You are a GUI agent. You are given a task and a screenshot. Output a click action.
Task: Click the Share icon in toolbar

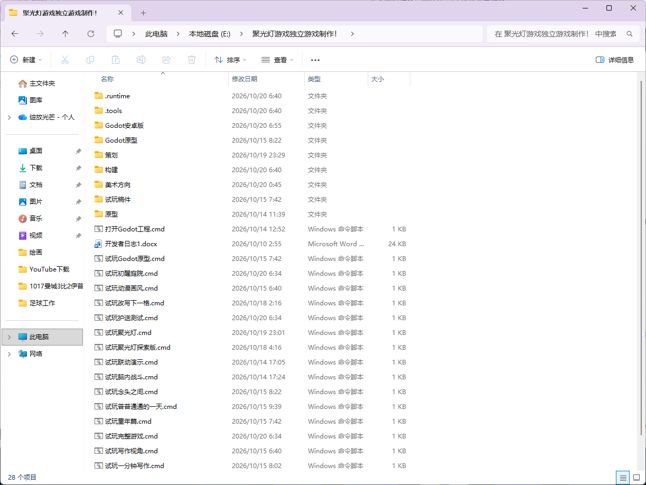coord(166,60)
